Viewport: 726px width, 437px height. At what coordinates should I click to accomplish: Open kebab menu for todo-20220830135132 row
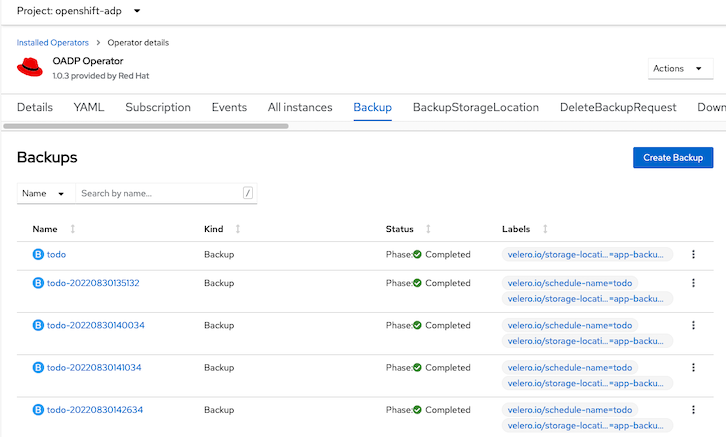[x=693, y=283]
